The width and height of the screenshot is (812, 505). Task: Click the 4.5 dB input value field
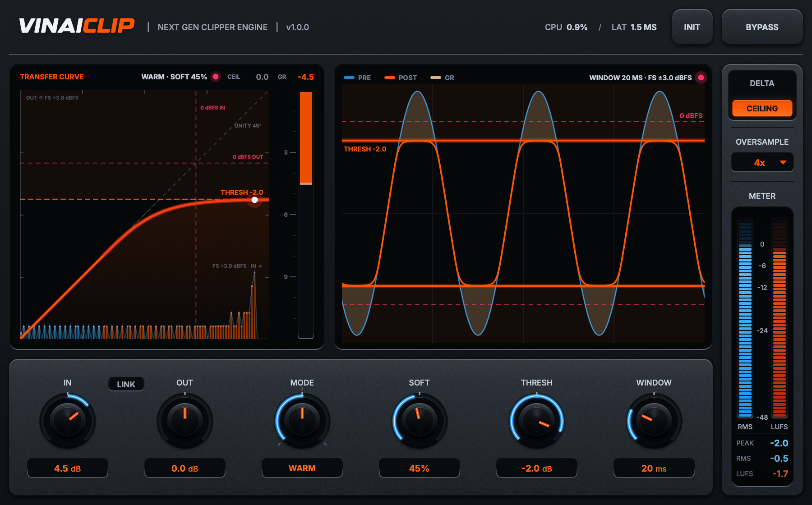pos(68,468)
